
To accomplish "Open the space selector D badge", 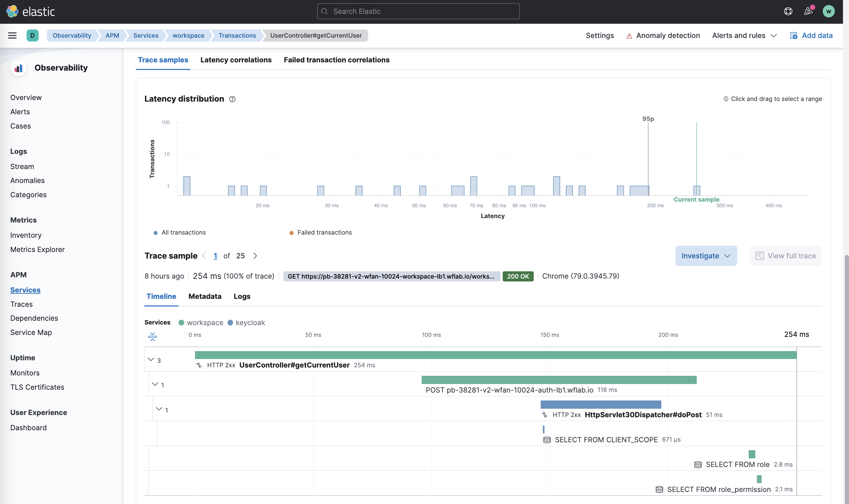I will point(32,35).
